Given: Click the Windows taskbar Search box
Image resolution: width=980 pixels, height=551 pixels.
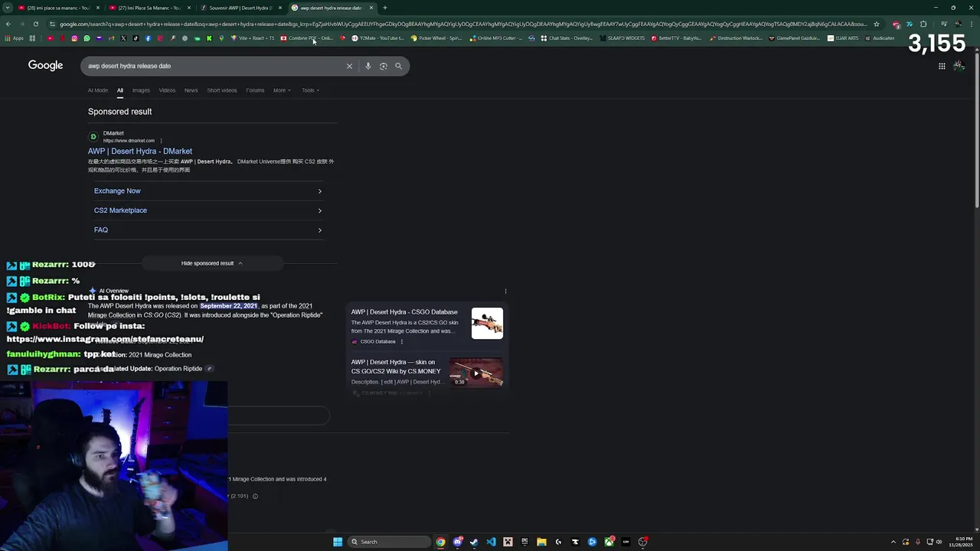Looking at the screenshot, I should click(x=389, y=542).
